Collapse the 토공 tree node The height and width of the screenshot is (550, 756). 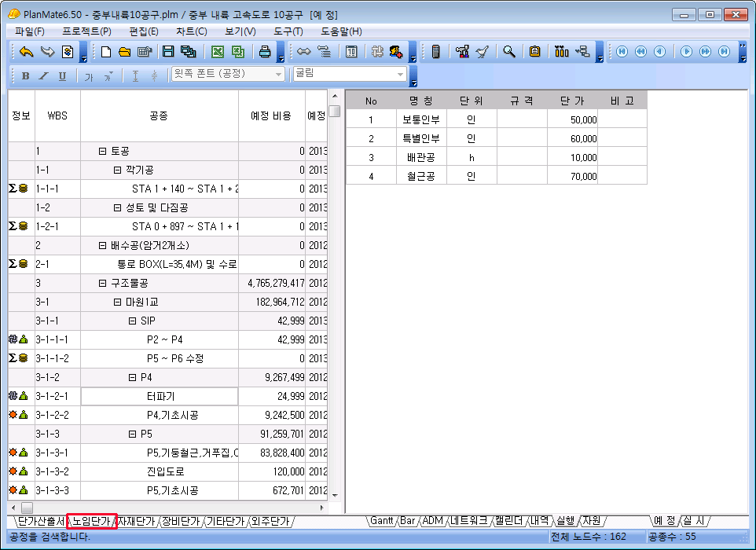click(102, 151)
